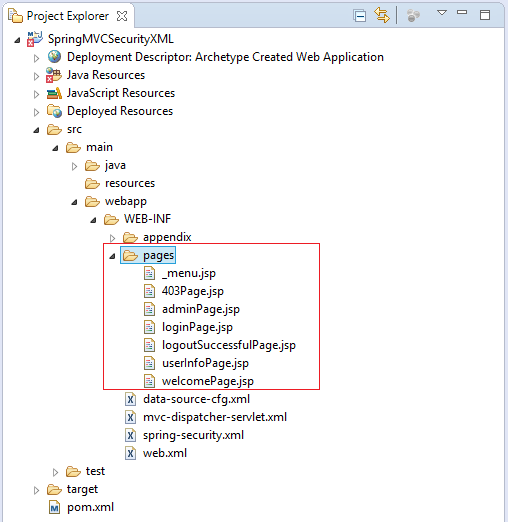Close the Project Explorer view tab
508x522 pixels.
[x=122, y=16]
